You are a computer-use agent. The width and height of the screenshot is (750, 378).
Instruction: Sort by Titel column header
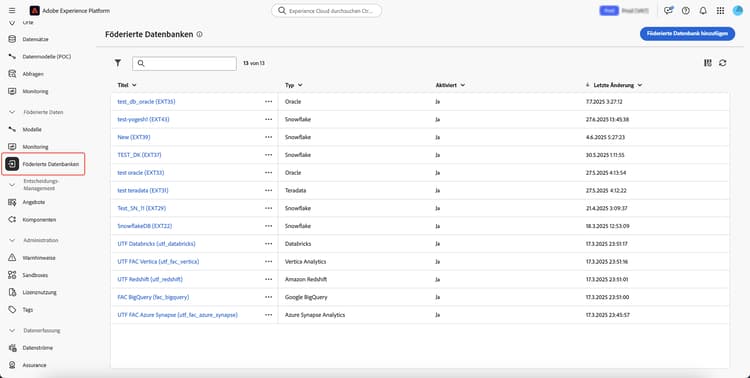pyautogui.click(x=127, y=85)
